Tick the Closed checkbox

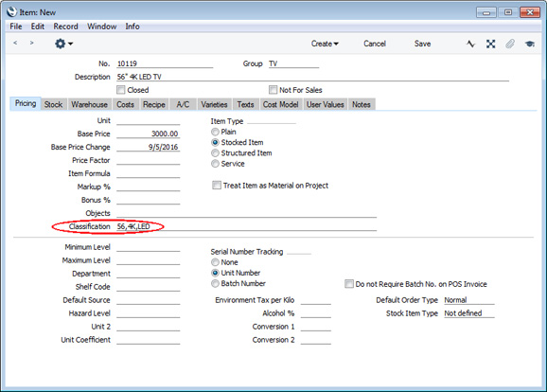click(x=121, y=90)
